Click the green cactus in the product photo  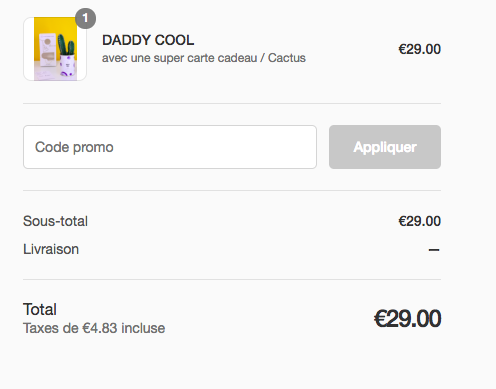pos(66,44)
